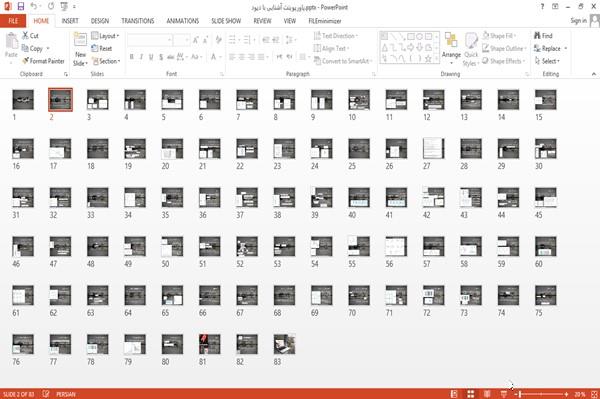The width and height of the screenshot is (600, 399).
Task: Click the Sign in link
Action: (578, 21)
